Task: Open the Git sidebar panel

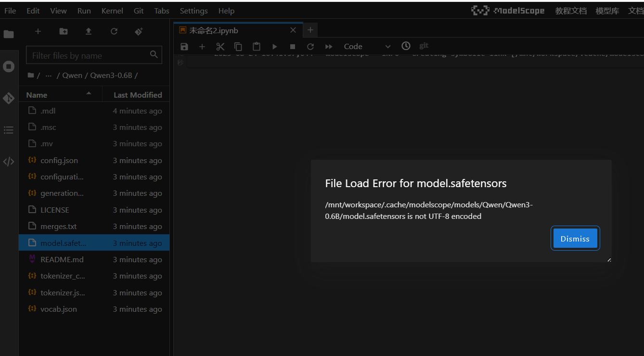Action: point(9,98)
